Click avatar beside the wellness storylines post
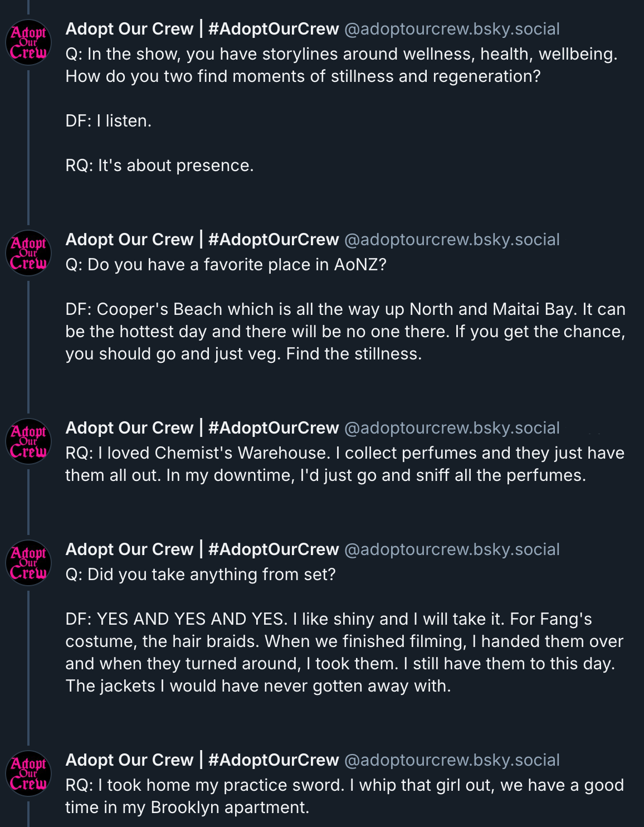 [28, 43]
